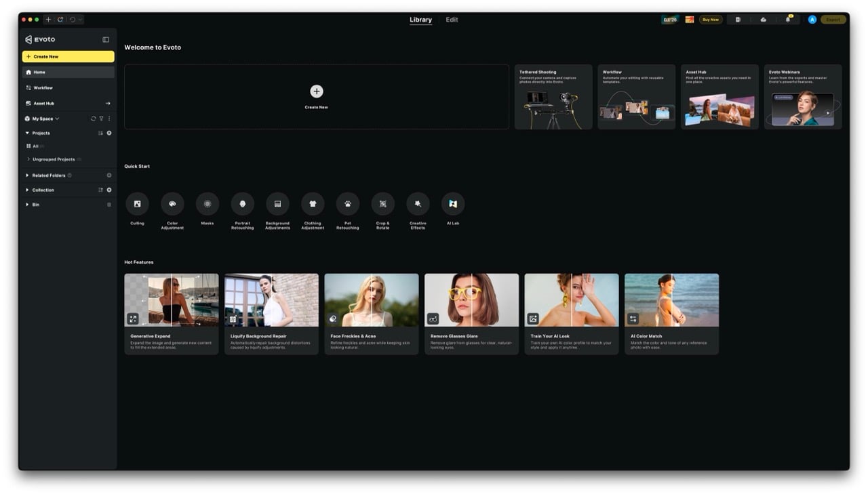Open the Liquify Background Repair feature card
Screen dimensions: 868x494
pyautogui.click(x=271, y=314)
